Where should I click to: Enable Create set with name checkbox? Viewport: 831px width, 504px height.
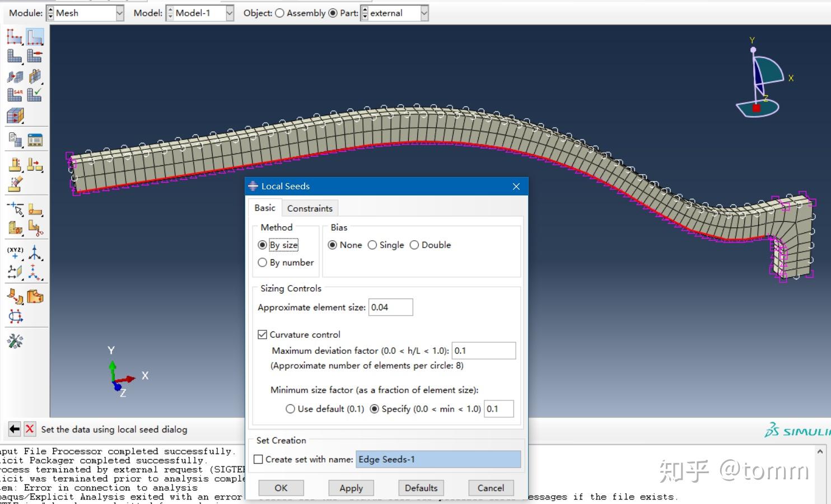[x=258, y=459]
